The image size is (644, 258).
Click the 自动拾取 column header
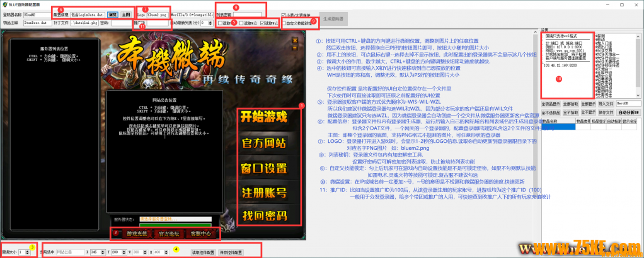point(614,121)
